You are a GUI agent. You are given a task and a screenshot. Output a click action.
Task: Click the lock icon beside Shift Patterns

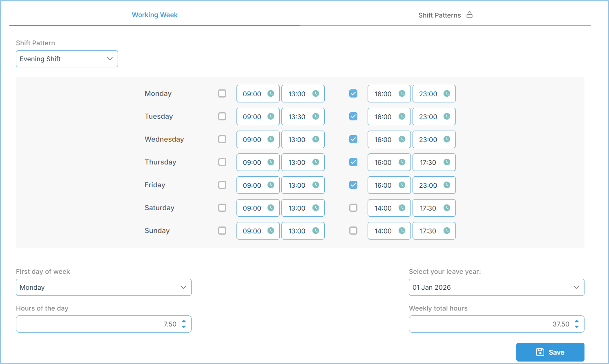(470, 15)
